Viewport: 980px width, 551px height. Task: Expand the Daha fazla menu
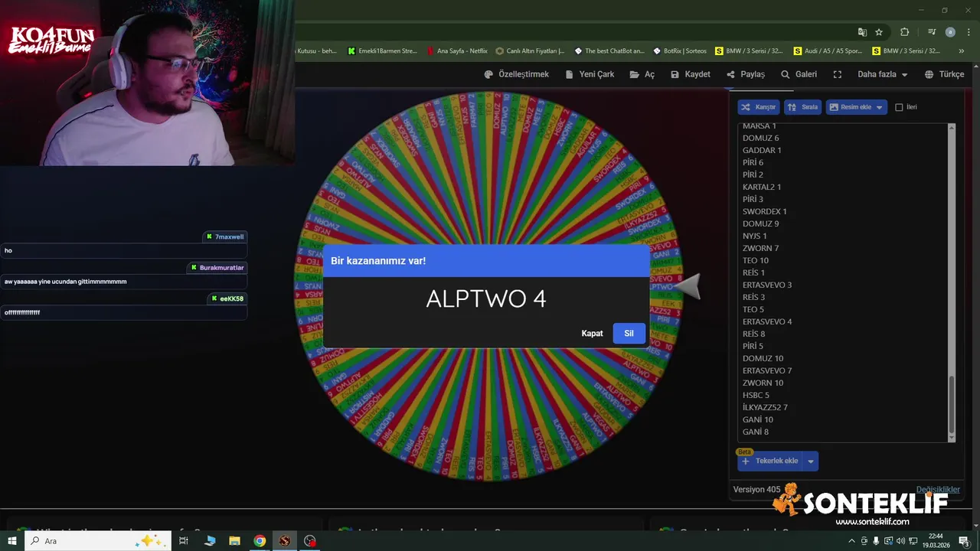click(882, 74)
